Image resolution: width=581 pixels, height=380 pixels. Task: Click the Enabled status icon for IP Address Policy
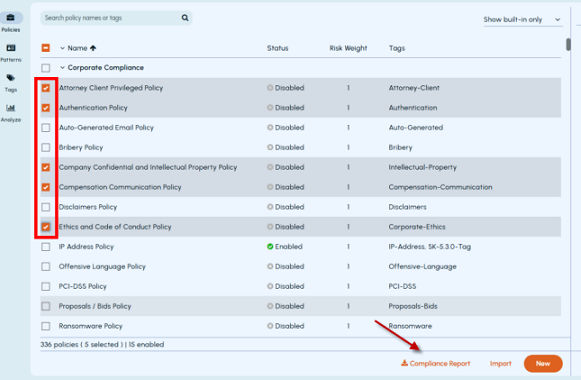[x=270, y=247]
